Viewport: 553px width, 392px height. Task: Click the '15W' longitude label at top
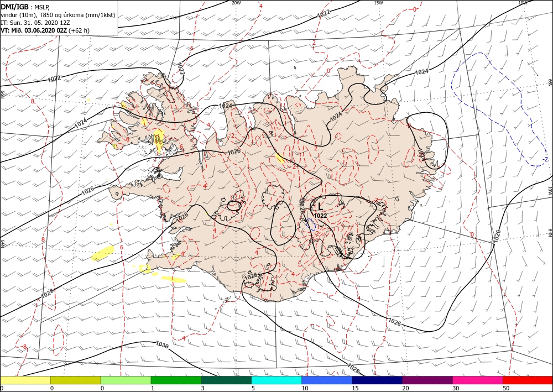[x=378, y=3]
